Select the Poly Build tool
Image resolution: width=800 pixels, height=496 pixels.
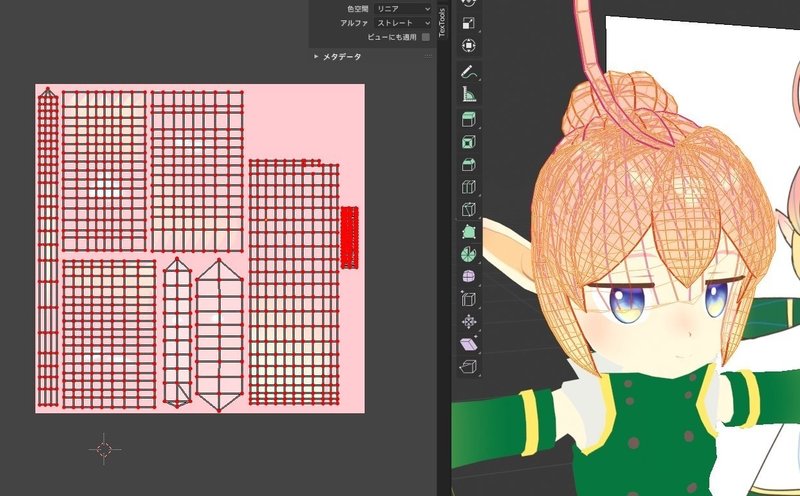[x=468, y=232]
